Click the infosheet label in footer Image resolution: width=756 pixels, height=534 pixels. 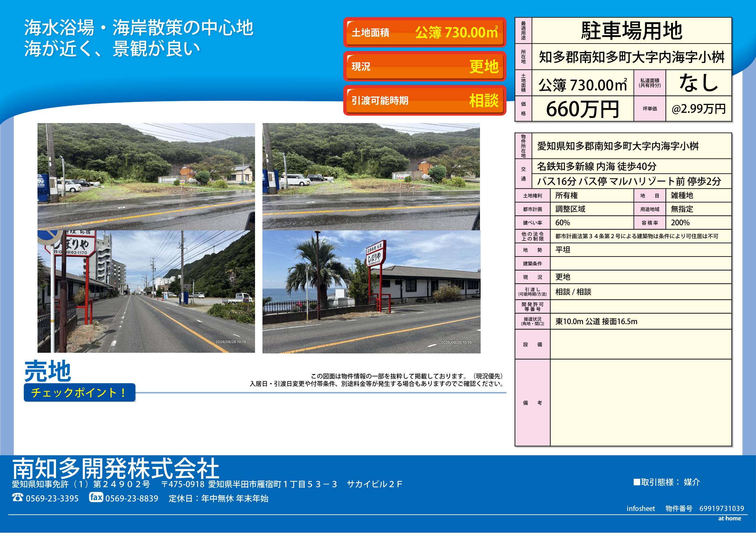pos(641,509)
